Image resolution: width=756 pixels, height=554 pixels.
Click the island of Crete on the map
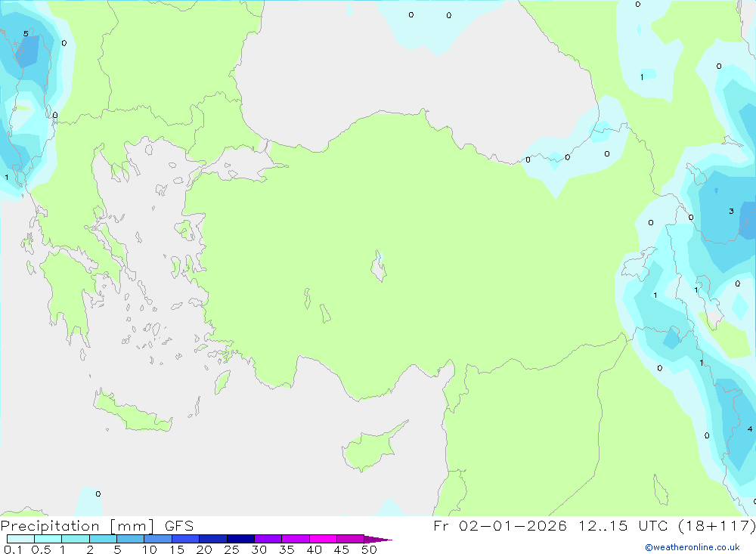132,412
